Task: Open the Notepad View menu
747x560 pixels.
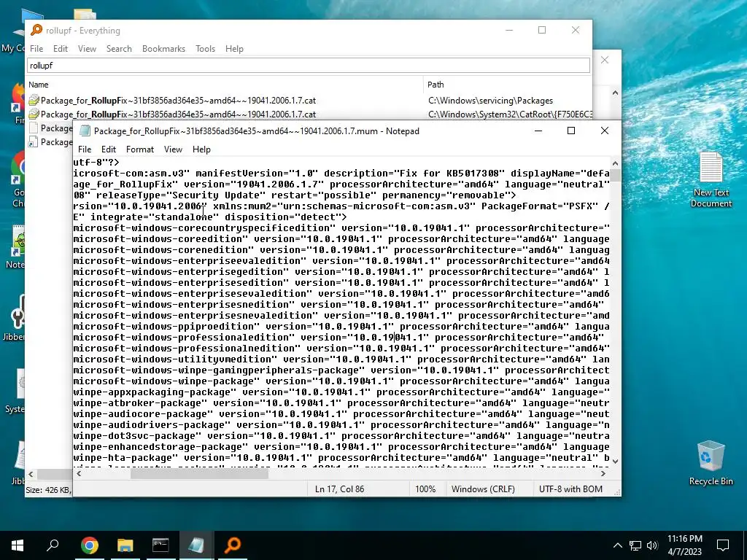Action: (x=173, y=149)
